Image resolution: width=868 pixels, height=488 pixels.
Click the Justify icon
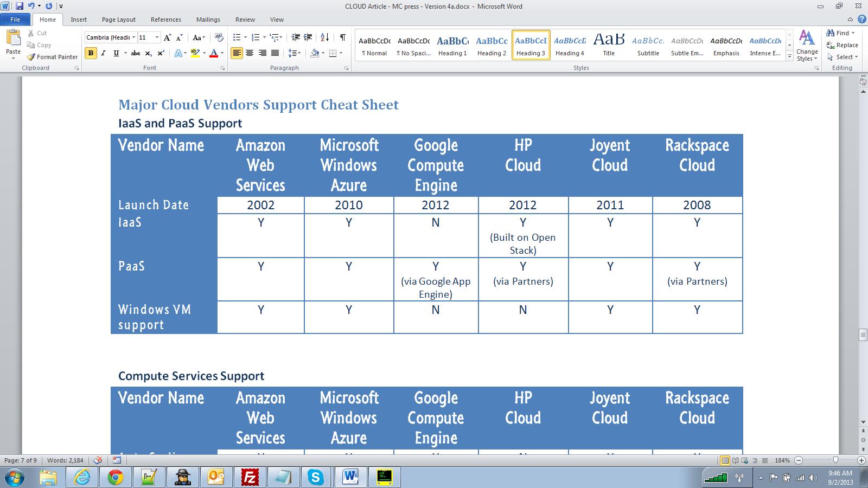point(275,53)
